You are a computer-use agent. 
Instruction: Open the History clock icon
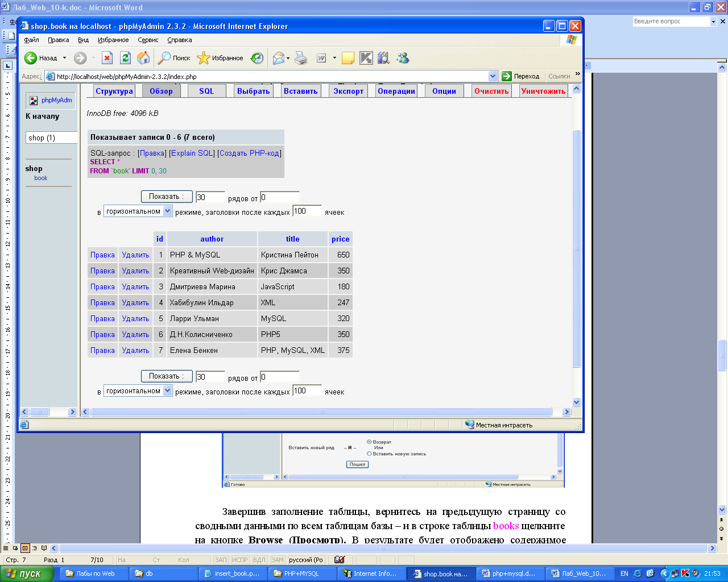(257, 58)
